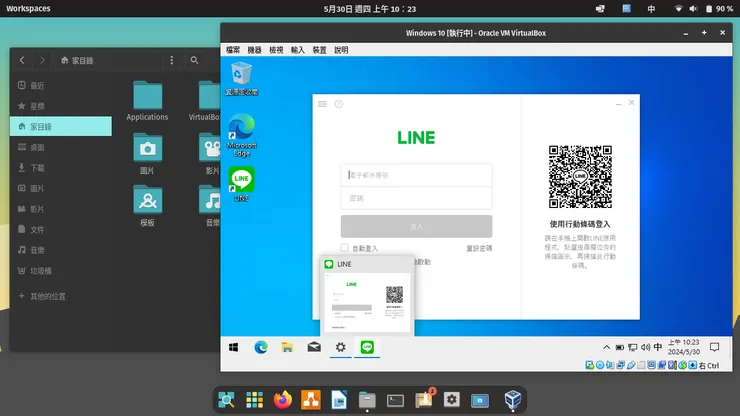Select the Applications folder
Viewport: 740px width, 416px height.
tap(147, 101)
